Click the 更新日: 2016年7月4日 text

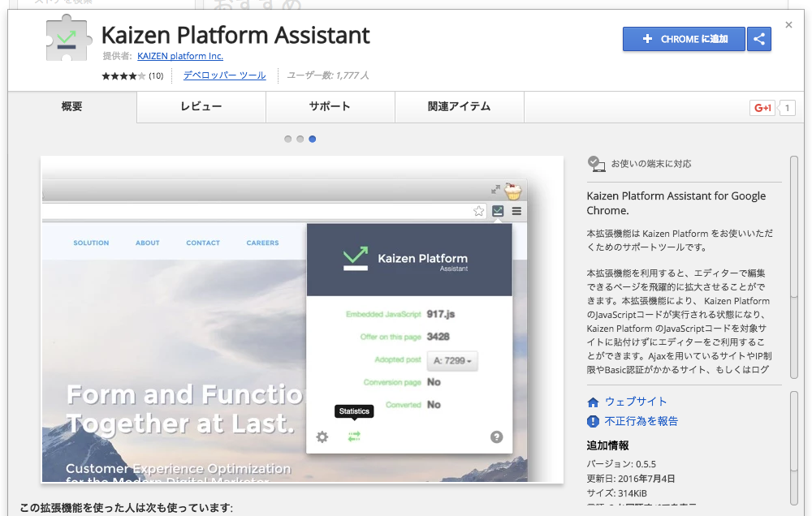(x=631, y=479)
